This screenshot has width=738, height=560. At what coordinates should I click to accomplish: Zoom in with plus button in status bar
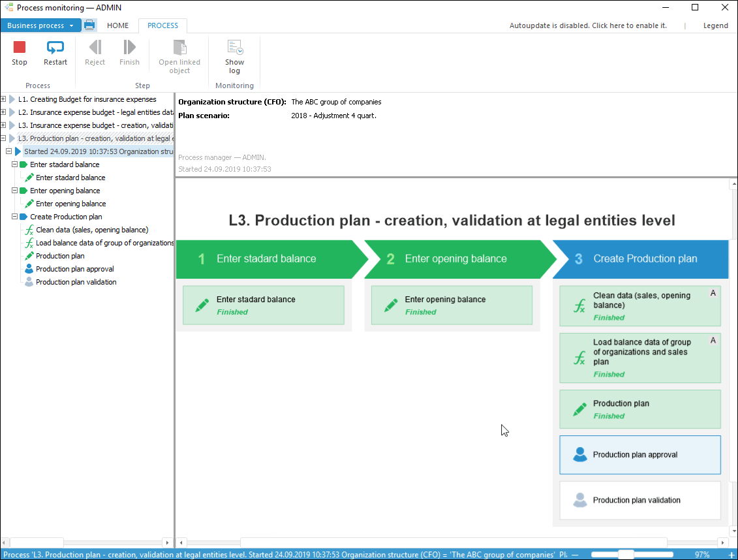tap(731, 555)
